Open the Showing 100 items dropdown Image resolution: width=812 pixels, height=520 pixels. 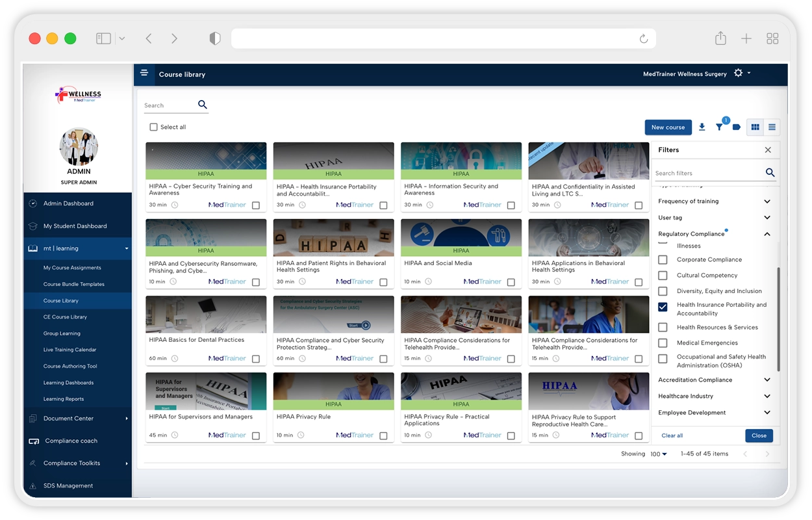click(x=659, y=454)
